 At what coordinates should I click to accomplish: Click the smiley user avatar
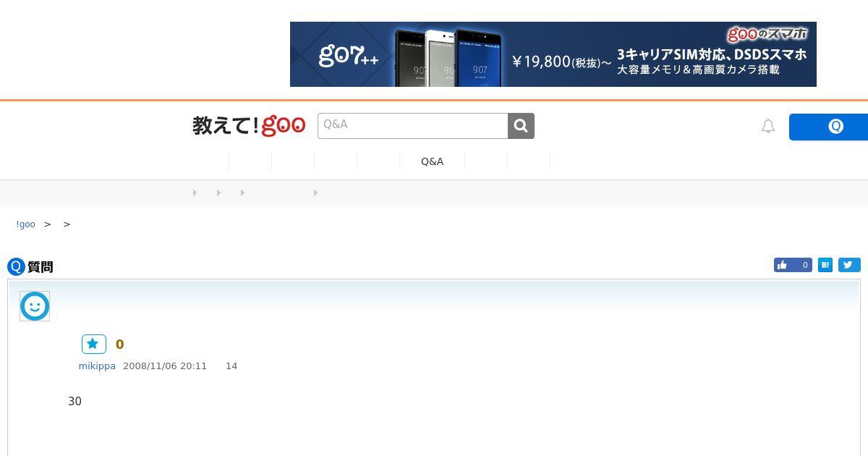click(x=35, y=306)
